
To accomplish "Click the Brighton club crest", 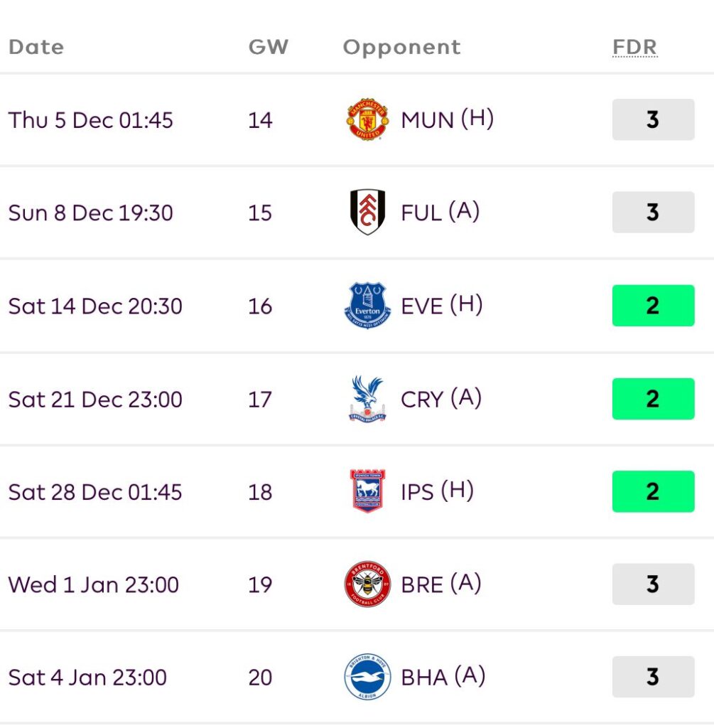I will 367,677.
